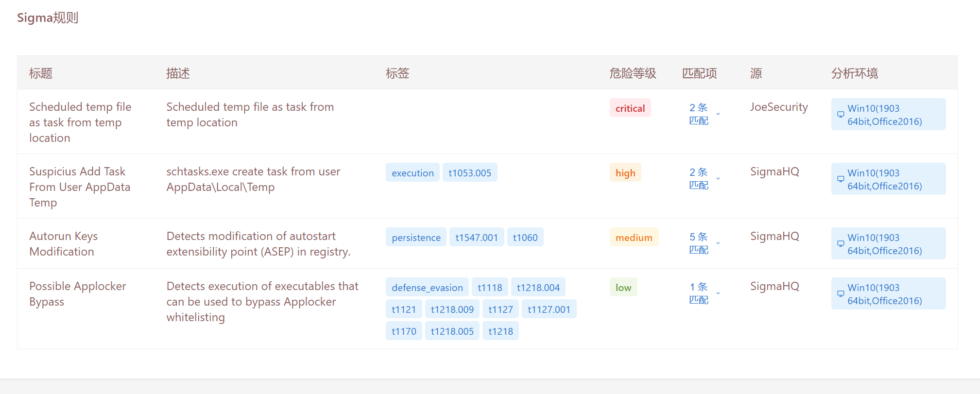Click monitor icon in Possible Applocker Bypass row
The image size is (980, 394).
coord(840,294)
